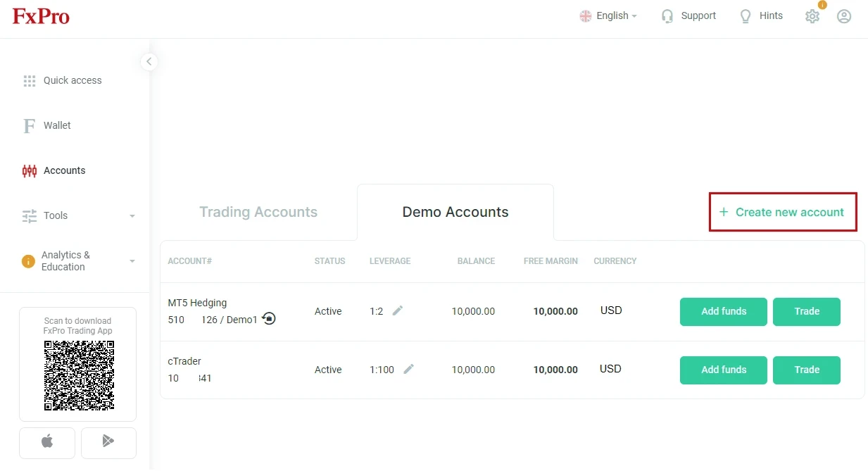Open the Quick access panel
This screenshot has height=471, width=868.
pos(62,80)
